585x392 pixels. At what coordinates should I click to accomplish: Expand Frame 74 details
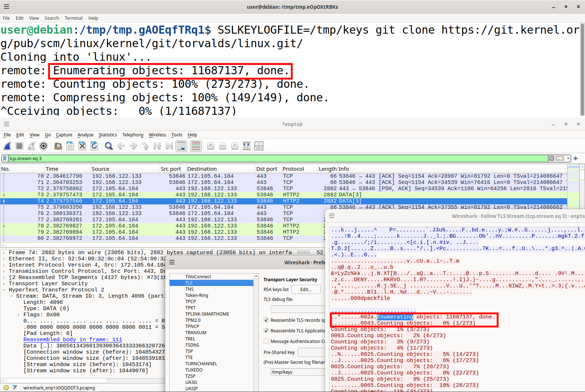4,252
